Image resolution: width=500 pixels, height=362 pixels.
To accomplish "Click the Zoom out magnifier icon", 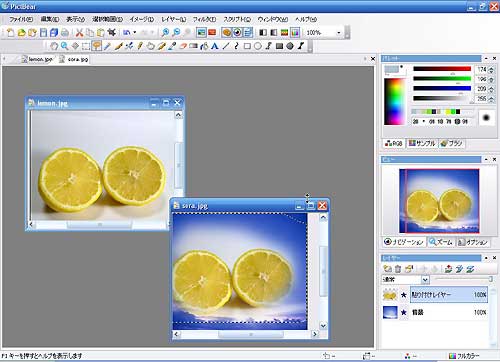I will coord(176,33).
